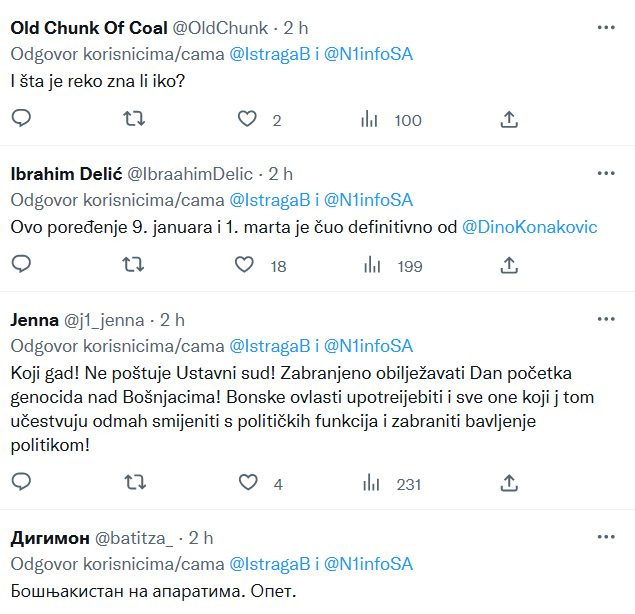Click @IstragaB in Jenna's reply header
The width and height of the screenshot is (635, 614).
[x=270, y=346]
